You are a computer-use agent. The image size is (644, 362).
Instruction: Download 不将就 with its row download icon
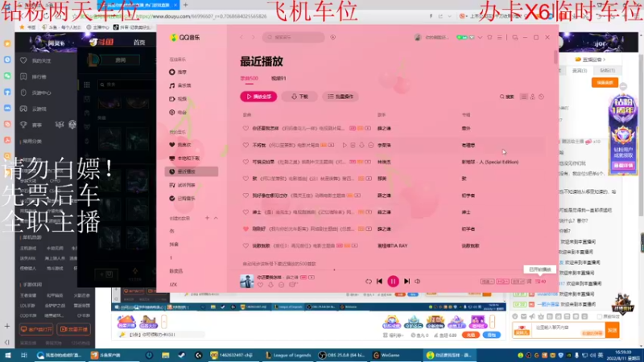(x=361, y=146)
